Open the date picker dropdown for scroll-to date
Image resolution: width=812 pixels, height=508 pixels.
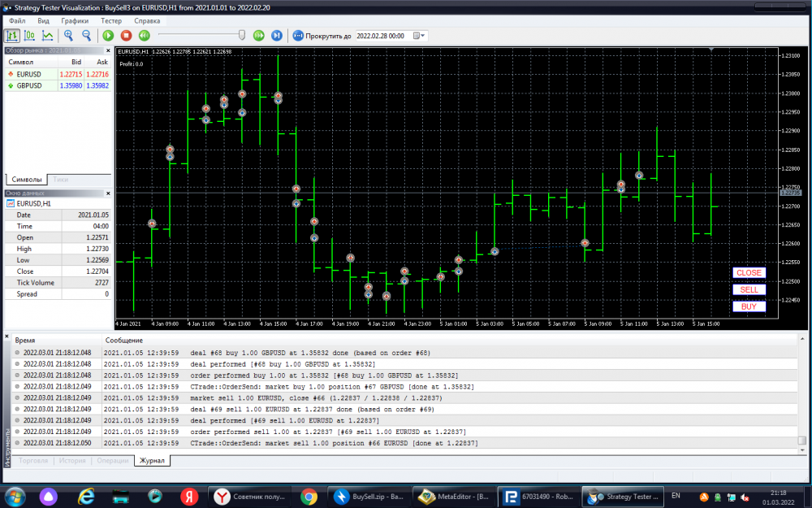tap(419, 36)
